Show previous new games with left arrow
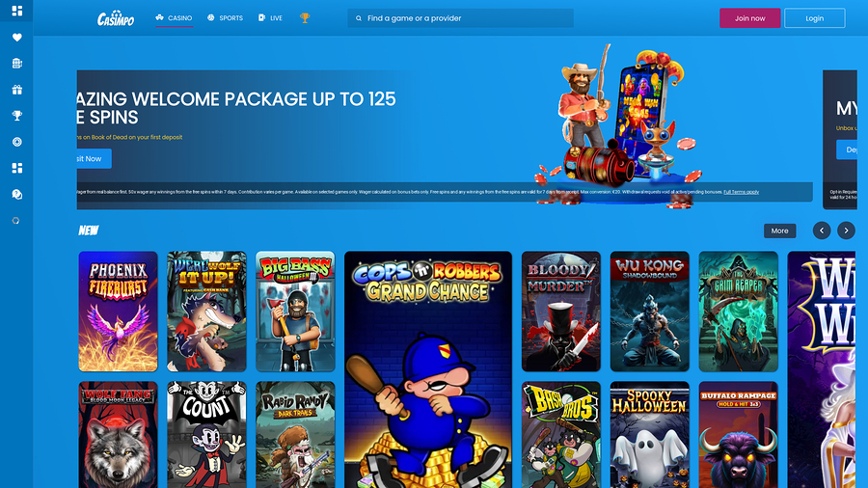Image resolution: width=868 pixels, height=488 pixels. (x=822, y=230)
